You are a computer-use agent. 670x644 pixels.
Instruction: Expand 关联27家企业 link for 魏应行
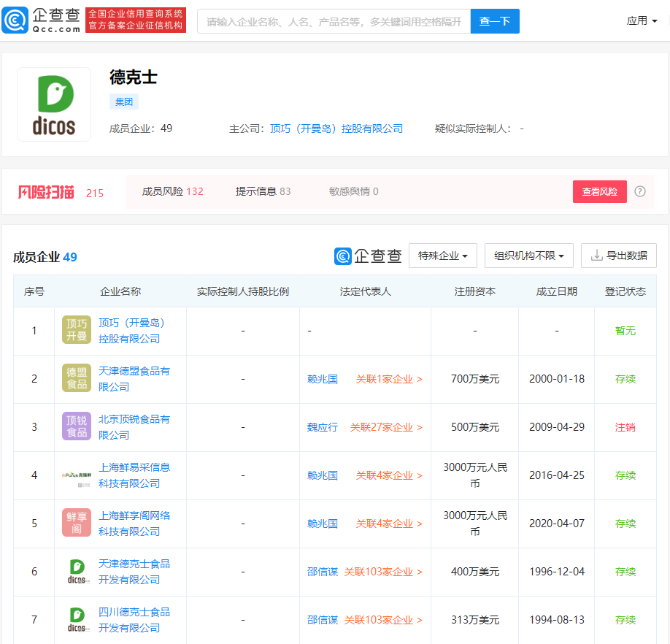click(x=386, y=427)
